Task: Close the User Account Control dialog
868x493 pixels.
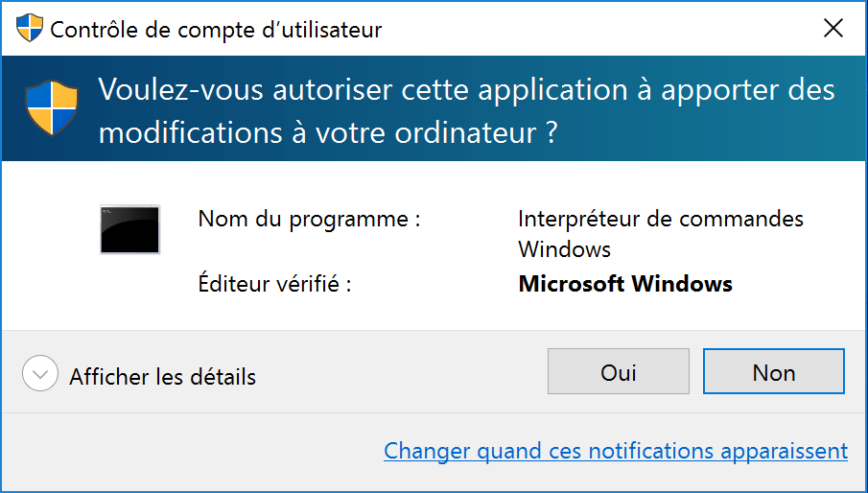Action: (833, 28)
